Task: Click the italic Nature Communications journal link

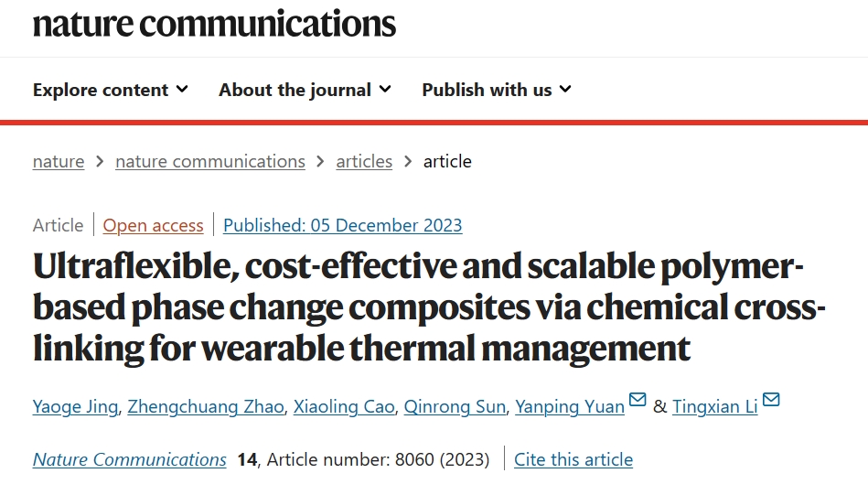Action: tap(130, 459)
